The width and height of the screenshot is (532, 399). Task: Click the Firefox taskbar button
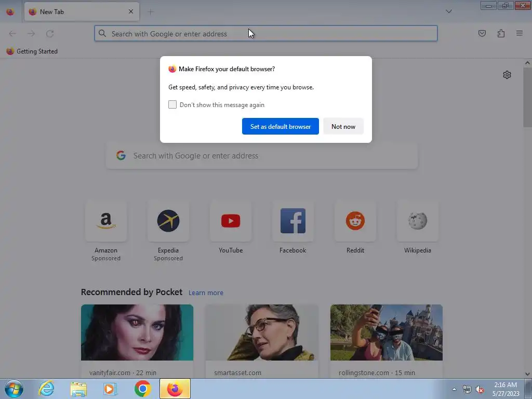click(175, 389)
